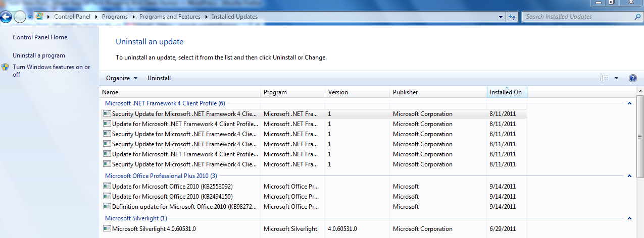Refresh the Installed Updates list

pyautogui.click(x=512, y=17)
